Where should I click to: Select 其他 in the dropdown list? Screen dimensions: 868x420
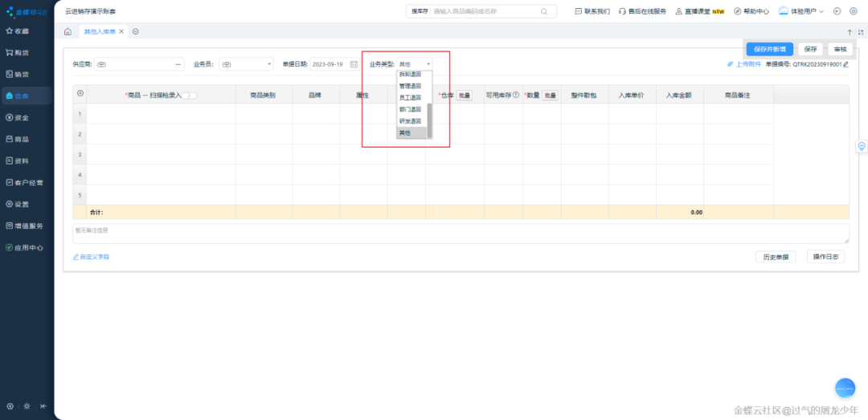click(411, 133)
